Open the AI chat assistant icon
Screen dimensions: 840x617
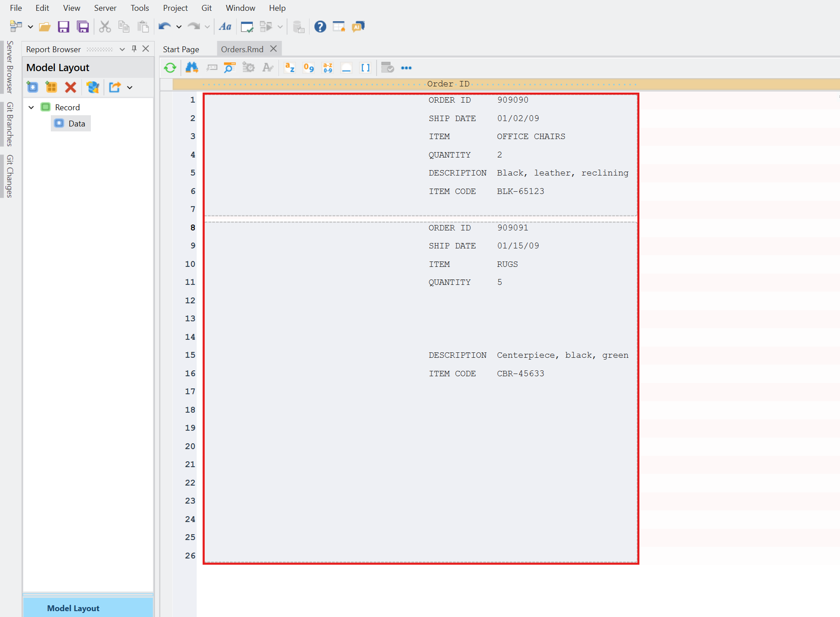click(x=358, y=27)
